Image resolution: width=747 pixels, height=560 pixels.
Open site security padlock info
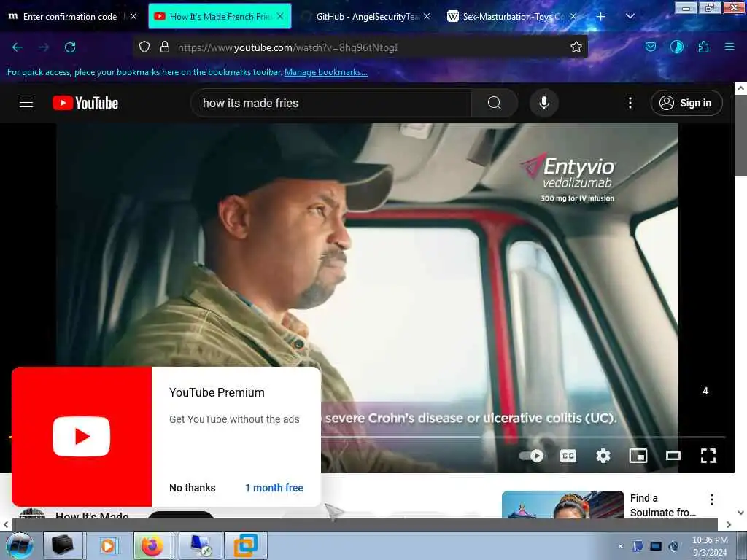[x=165, y=47]
